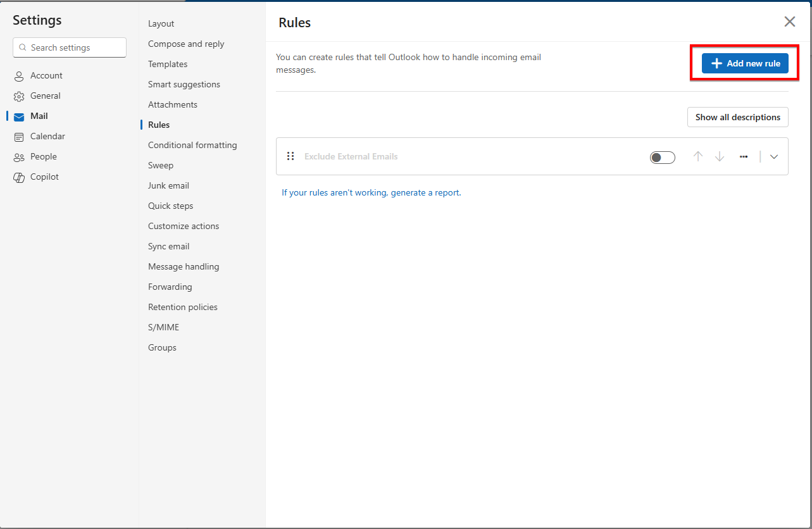Click the People icon in the sidebar

[19, 157]
